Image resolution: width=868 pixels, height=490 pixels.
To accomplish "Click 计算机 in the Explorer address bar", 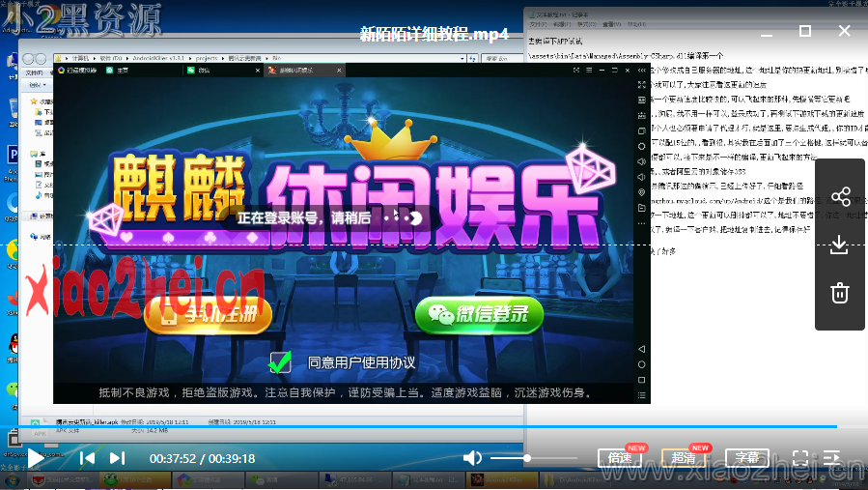I will pyautogui.click(x=80, y=58).
